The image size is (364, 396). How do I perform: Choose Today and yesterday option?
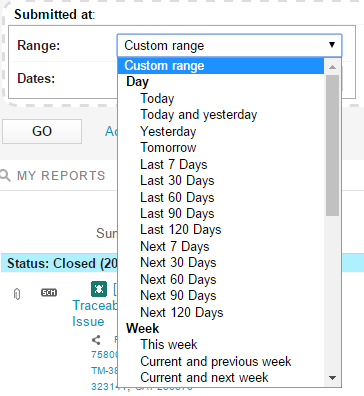point(199,115)
